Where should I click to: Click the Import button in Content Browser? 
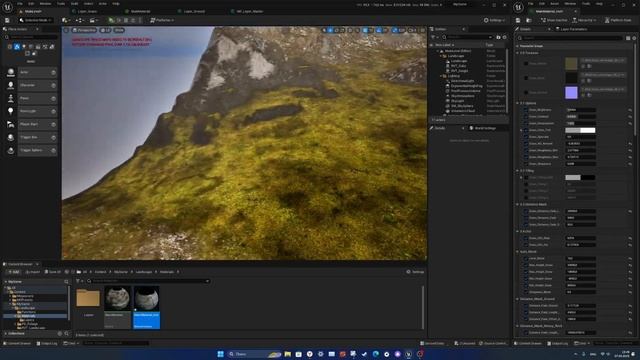pos(33,272)
